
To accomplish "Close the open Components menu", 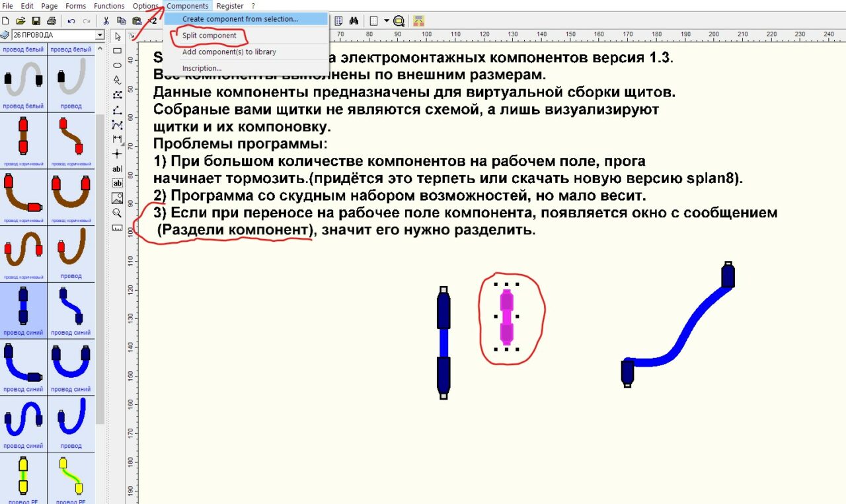I will pyautogui.click(x=187, y=6).
